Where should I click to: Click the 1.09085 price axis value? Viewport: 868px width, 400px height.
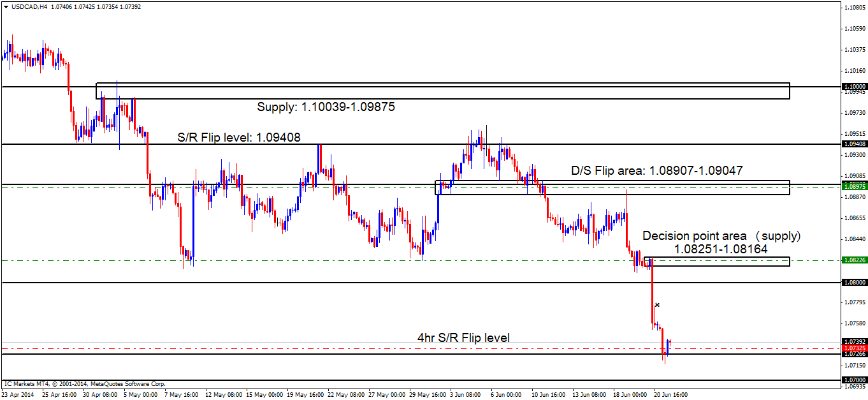854,176
